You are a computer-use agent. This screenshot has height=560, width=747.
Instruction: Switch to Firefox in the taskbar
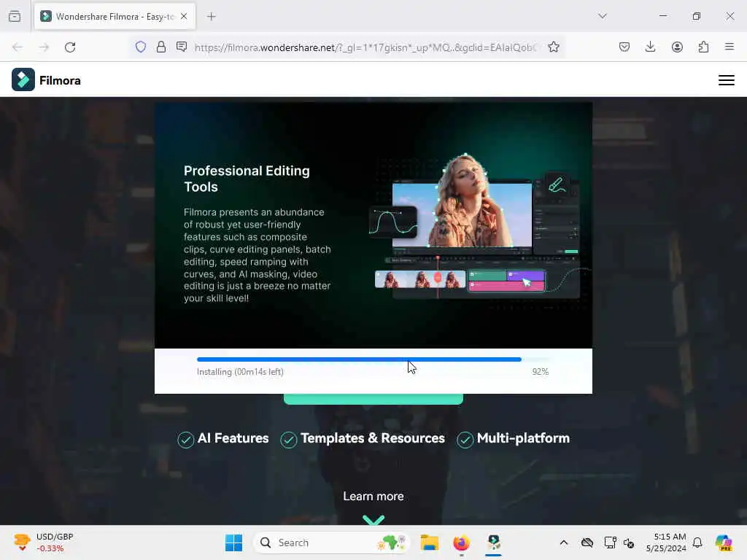461,542
